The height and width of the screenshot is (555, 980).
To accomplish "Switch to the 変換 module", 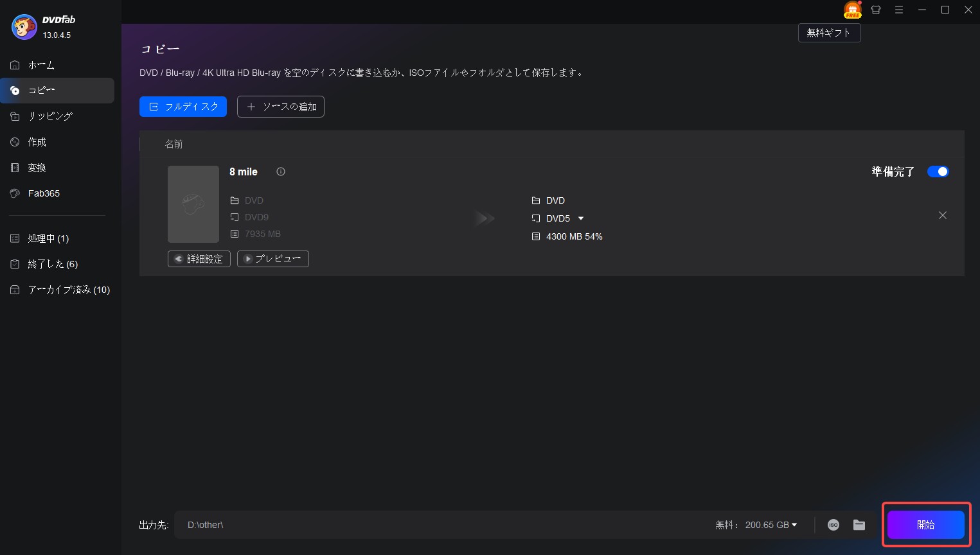I will tap(37, 168).
